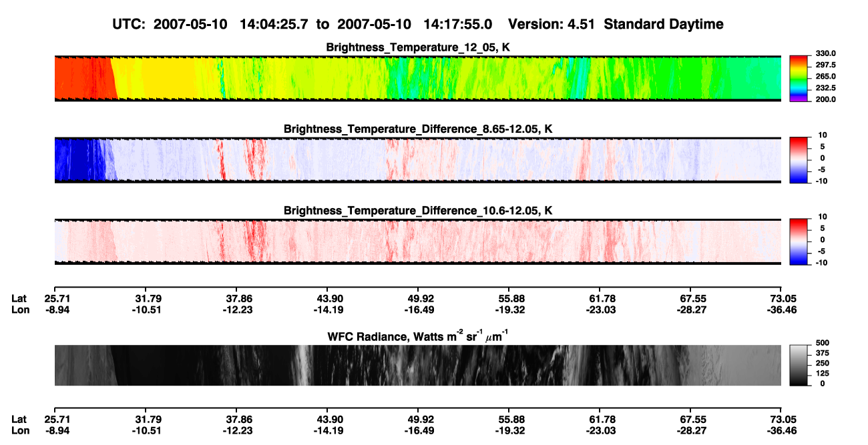Click the 10.6-12.05 difference image strip
This screenshot has height=445, width=868.
click(418, 242)
